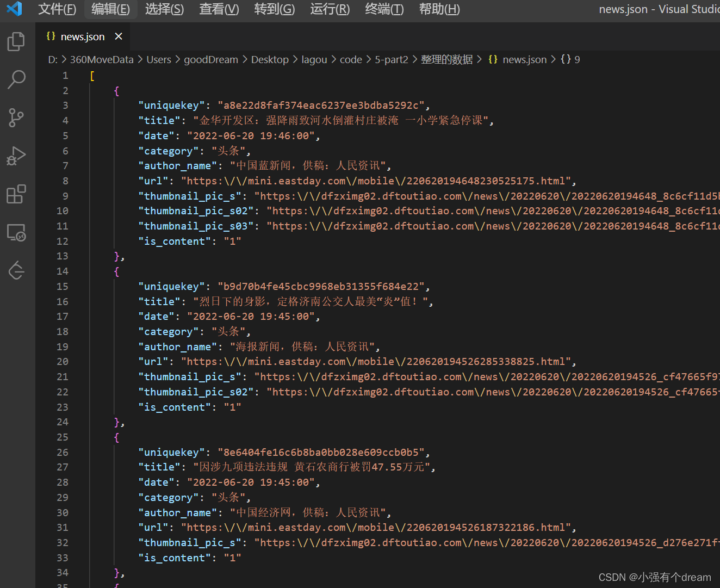Click the goodDream breadcrumb segment
Viewport: 720px width, 588px height.
point(211,60)
